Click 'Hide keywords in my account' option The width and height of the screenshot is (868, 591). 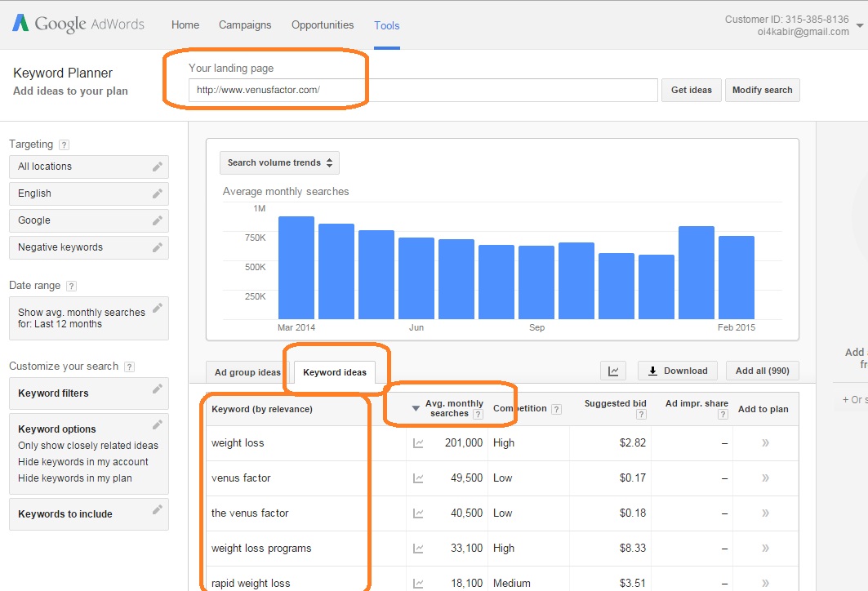[83, 461]
